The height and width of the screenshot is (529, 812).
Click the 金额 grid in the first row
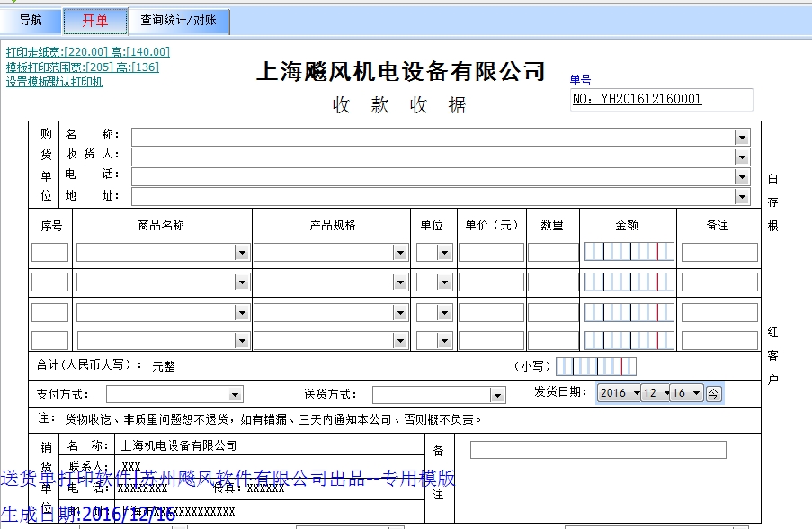(x=629, y=251)
